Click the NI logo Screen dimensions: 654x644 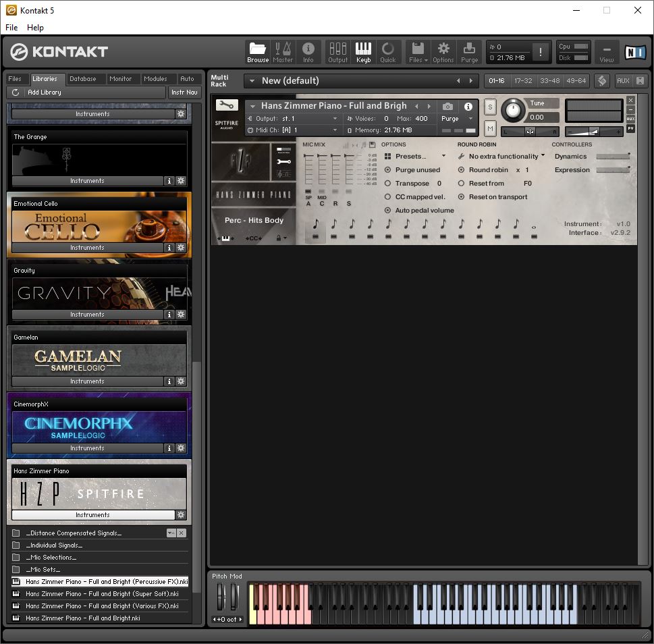tap(635, 52)
